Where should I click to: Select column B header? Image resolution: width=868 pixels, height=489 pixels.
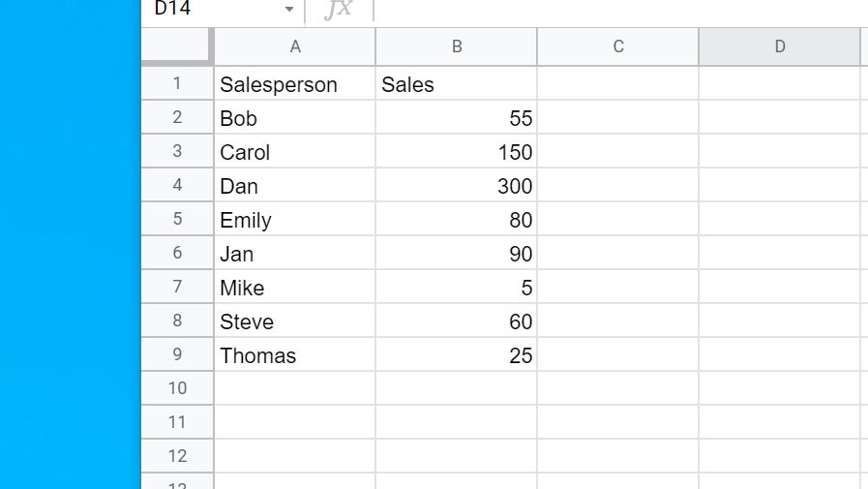(x=457, y=46)
